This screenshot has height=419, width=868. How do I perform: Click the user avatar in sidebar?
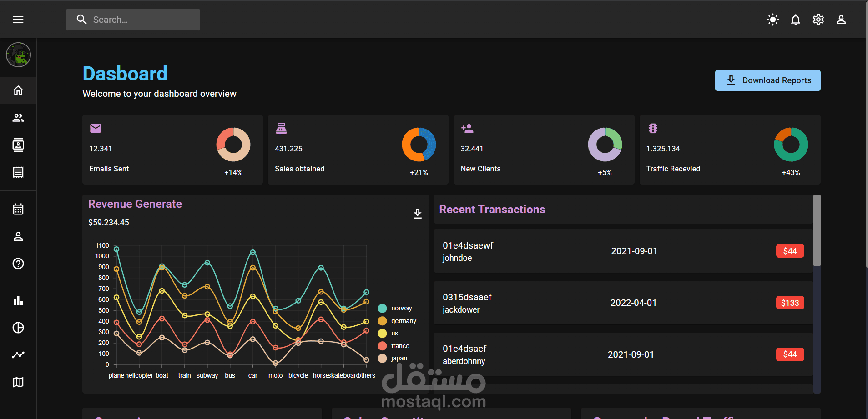click(18, 55)
